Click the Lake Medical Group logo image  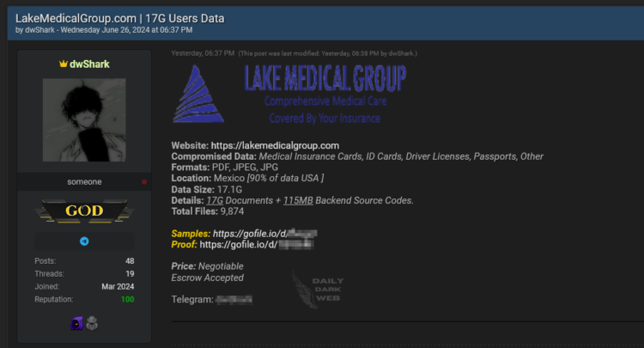tap(289, 94)
